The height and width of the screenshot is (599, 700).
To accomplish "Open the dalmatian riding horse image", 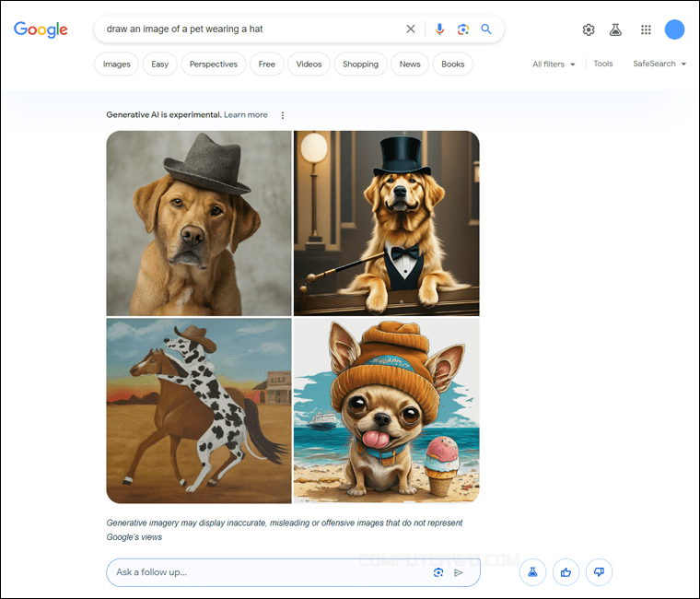I will (199, 411).
